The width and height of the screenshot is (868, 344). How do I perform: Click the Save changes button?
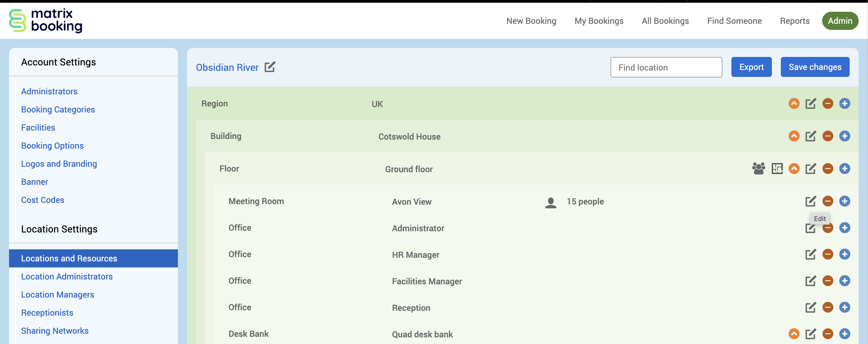click(815, 67)
